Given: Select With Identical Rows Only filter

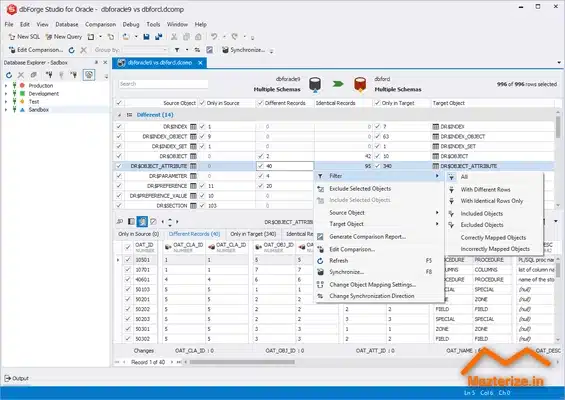Looking at the screenshot, I should click(x=494, y=201).
